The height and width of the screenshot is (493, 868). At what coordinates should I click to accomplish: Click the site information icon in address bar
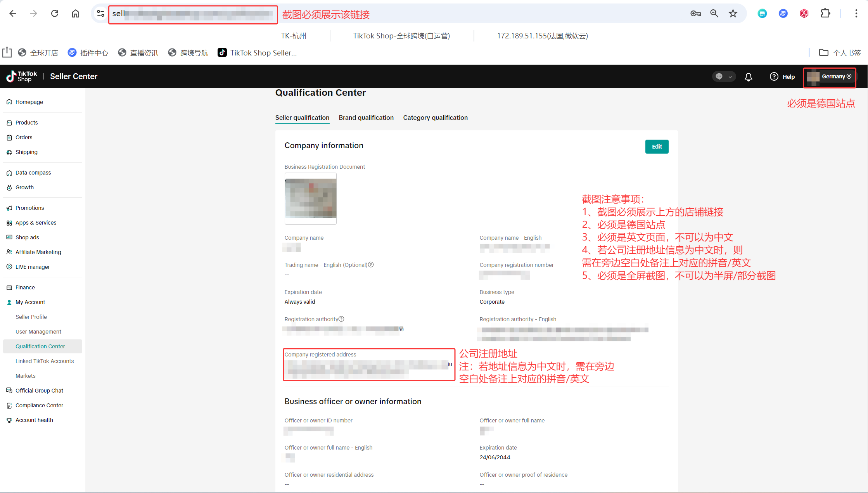tap(100, 14)
